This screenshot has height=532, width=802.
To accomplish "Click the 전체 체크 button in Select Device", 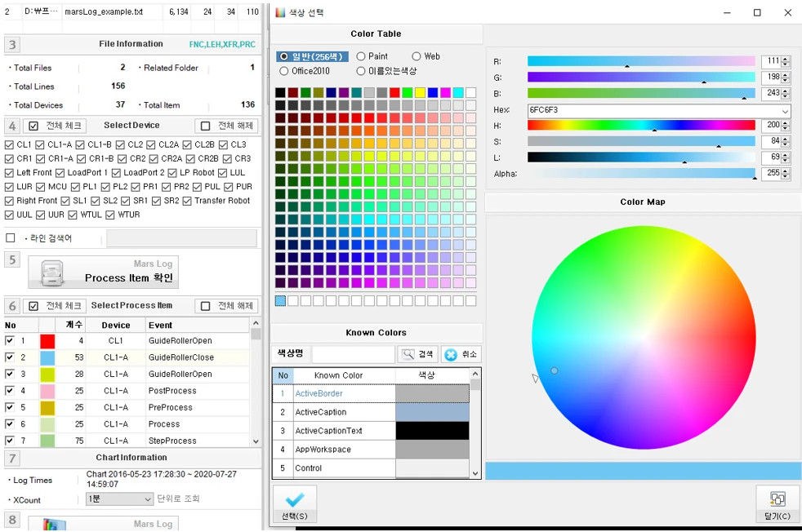I will coord(56,126).
